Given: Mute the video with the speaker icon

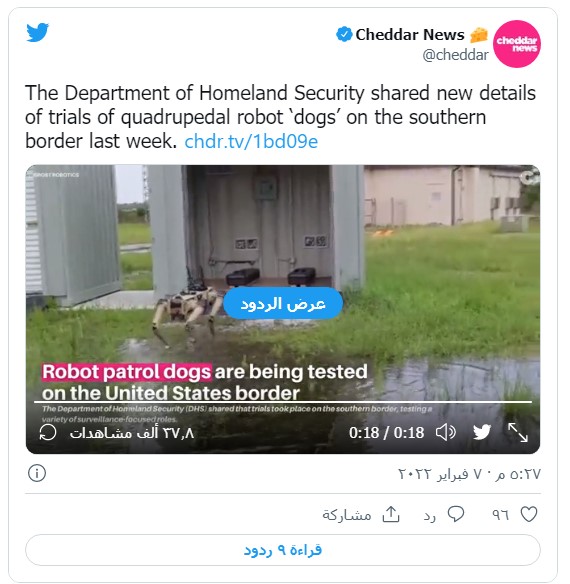Looking at the screenshot, I should tap(446, 432).
